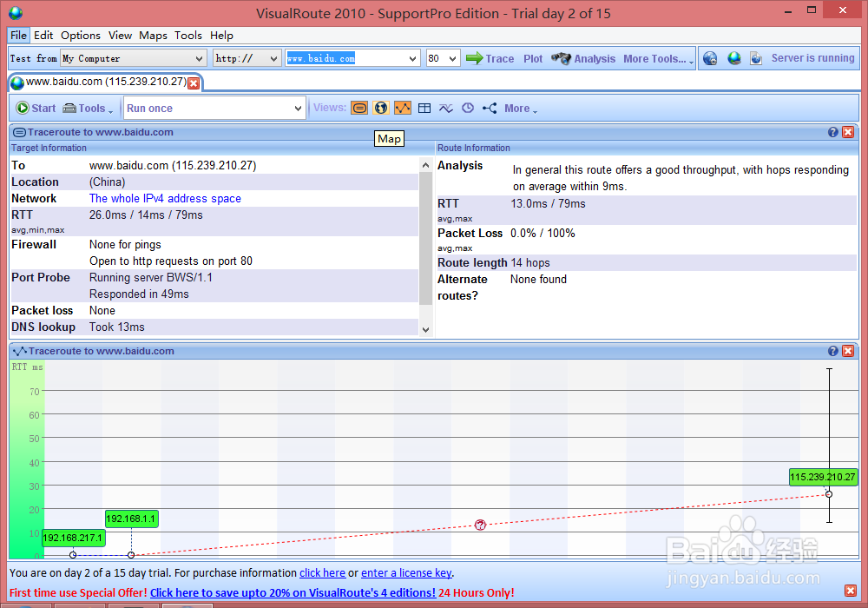Viewport: 868px width, 608px height.
Task: Expand the Run once combo box
Action: coord(298,108)
